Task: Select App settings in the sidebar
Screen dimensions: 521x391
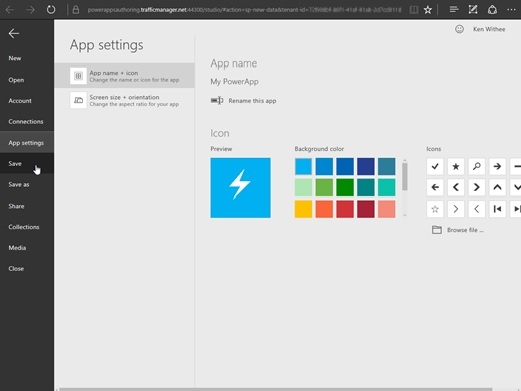Action: pyautogui.click(x=26, y=143)
